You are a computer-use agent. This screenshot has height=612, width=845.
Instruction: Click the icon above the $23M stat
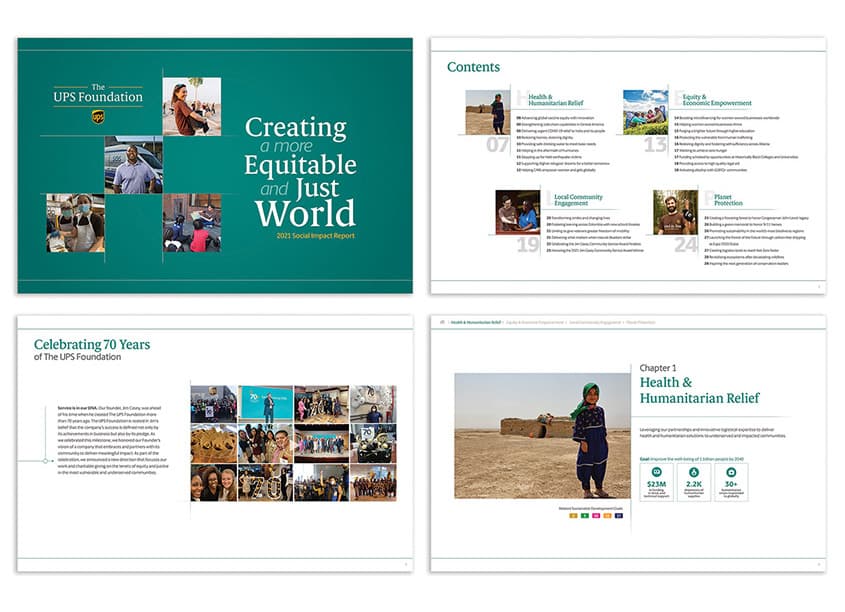click(656, 472)
